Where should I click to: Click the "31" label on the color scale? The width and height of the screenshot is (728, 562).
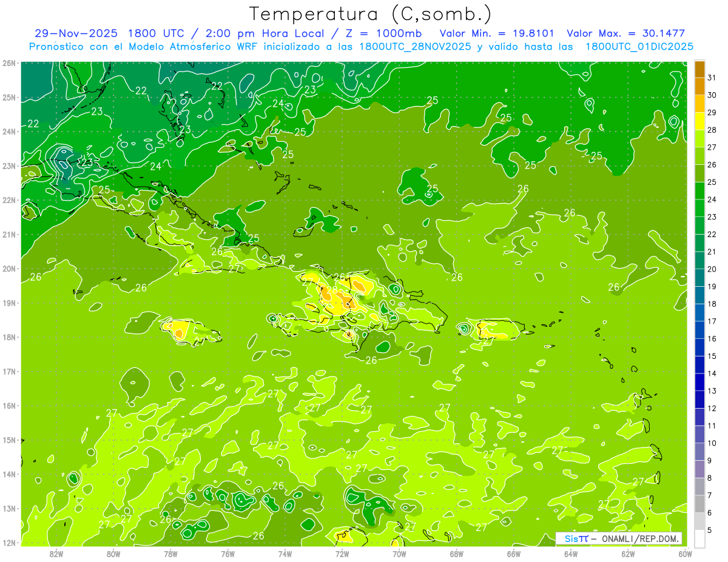(712, 78)
